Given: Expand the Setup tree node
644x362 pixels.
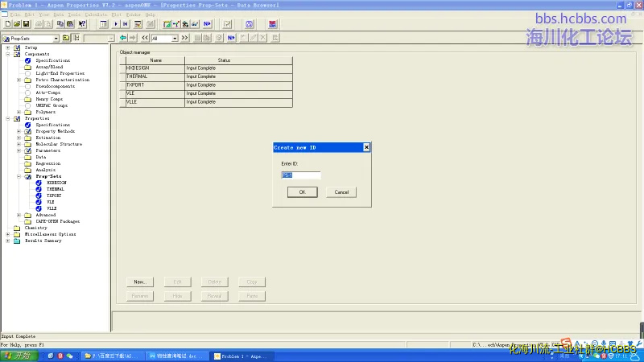Looking at the screenshot, I should (x=8, y=47).
